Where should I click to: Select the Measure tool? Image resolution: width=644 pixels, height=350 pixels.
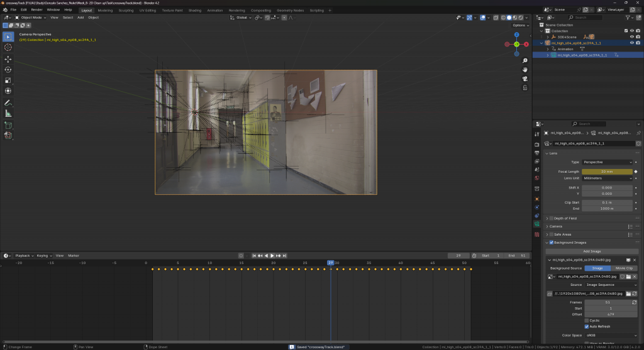tap(8, 114)
